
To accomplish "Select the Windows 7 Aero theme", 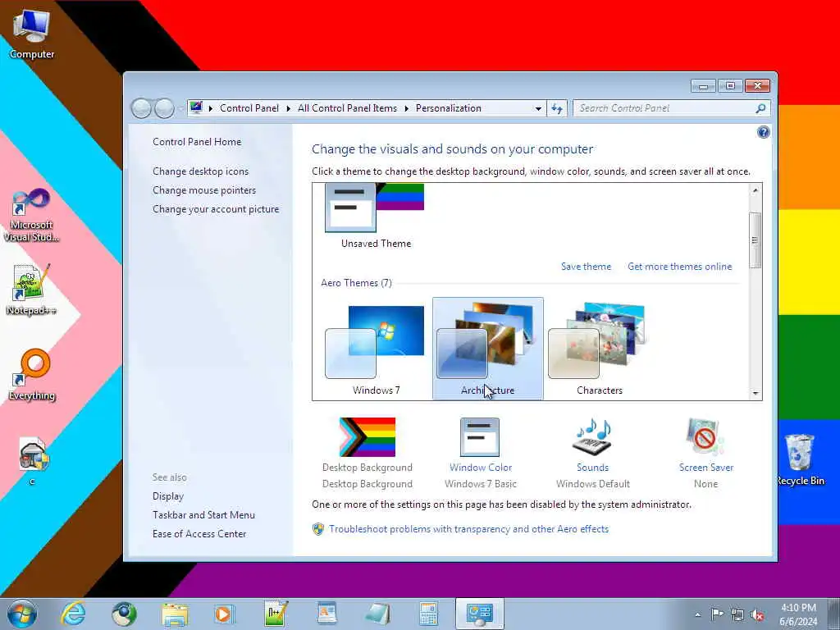I will [376, 348].
